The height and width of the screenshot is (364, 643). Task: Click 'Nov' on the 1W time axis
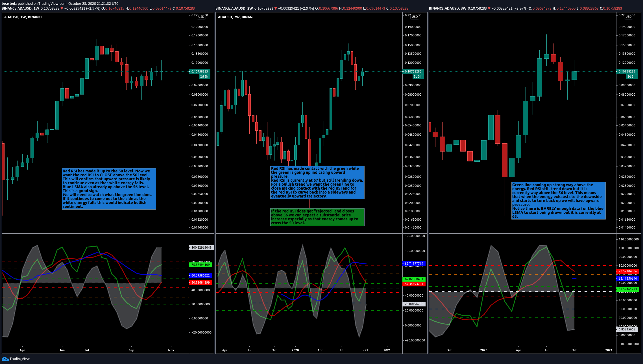point(171,350)
